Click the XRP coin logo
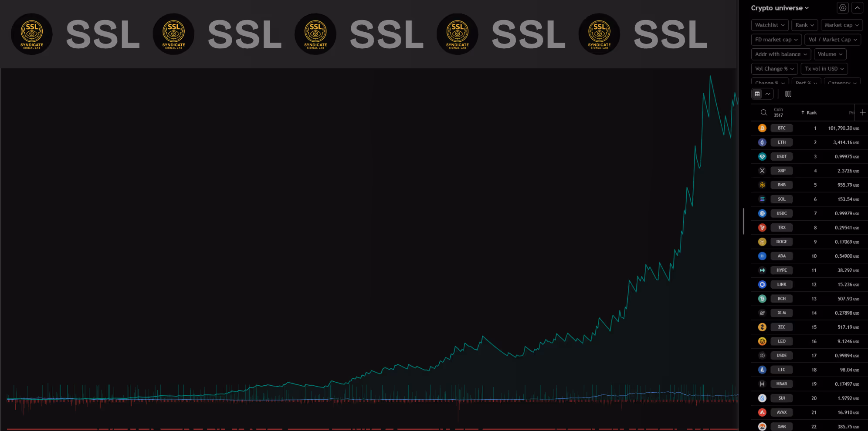The width and height of the screenshot is (868, 431). 762,170
